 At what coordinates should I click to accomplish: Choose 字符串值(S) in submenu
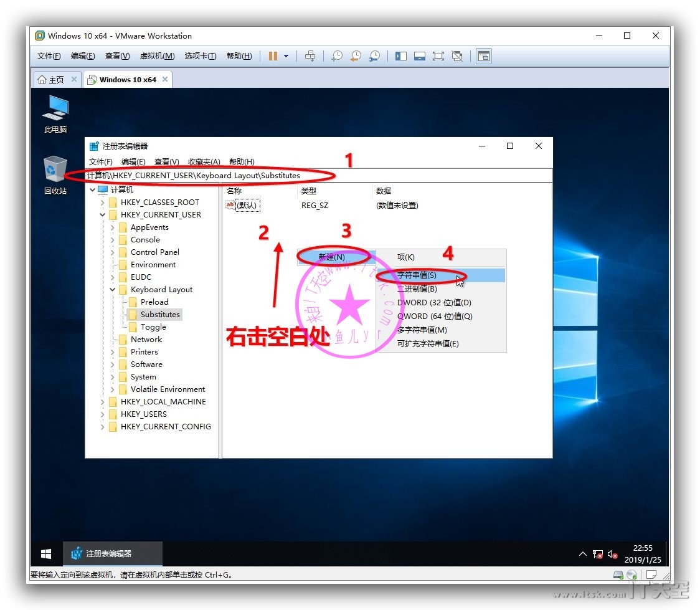[442, 275]
